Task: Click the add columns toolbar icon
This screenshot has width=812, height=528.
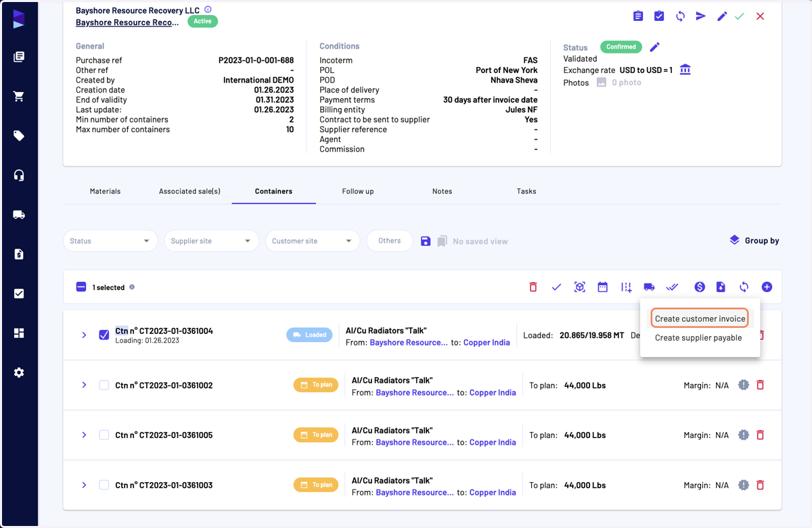Action: point(627,287)
